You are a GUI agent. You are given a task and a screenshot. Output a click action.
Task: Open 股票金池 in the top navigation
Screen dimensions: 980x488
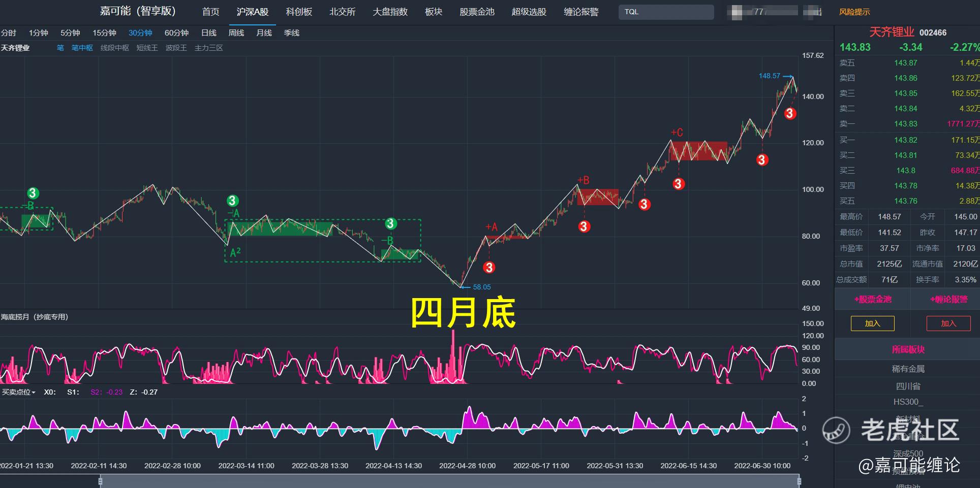coord(477,12)
